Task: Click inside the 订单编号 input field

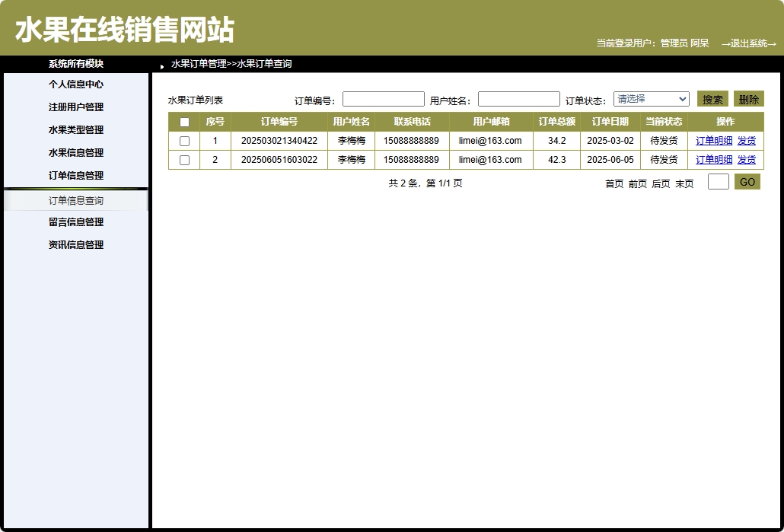Action: 383,98
